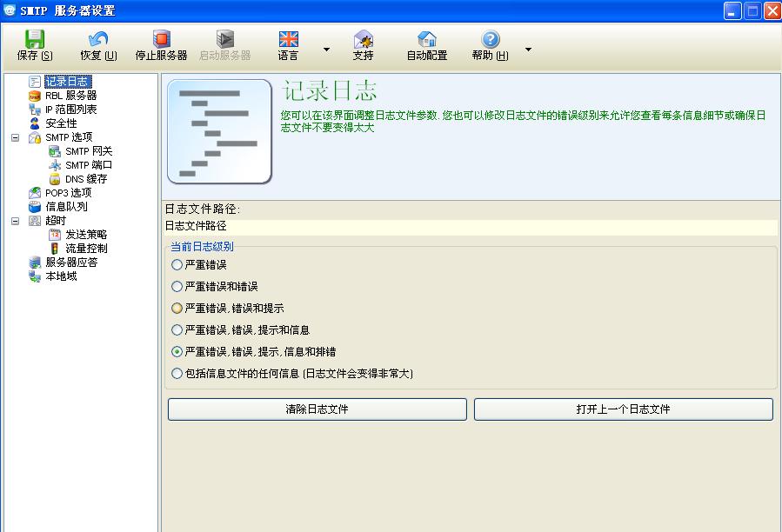The width and height of the screenshot is (782, 532).
Task: Click the SMTP 选项 envelope lock icon
Action: click(x=35, y=137)
